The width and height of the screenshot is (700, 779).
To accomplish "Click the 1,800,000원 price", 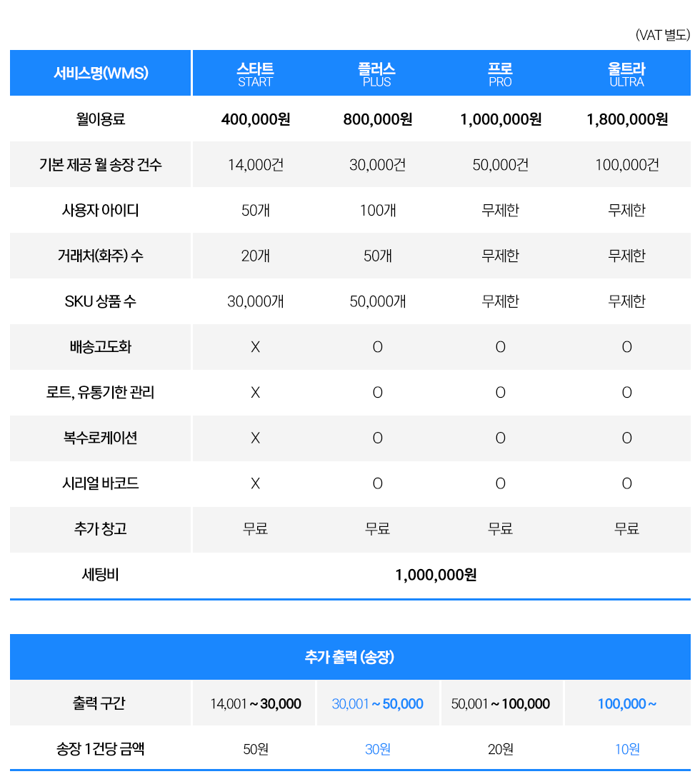I will [x=627, y=119].
